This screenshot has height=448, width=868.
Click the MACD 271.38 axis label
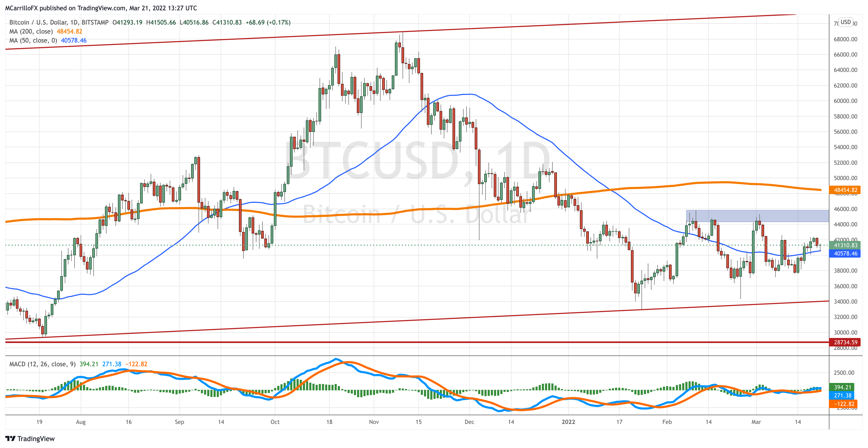tap(842, 395)
